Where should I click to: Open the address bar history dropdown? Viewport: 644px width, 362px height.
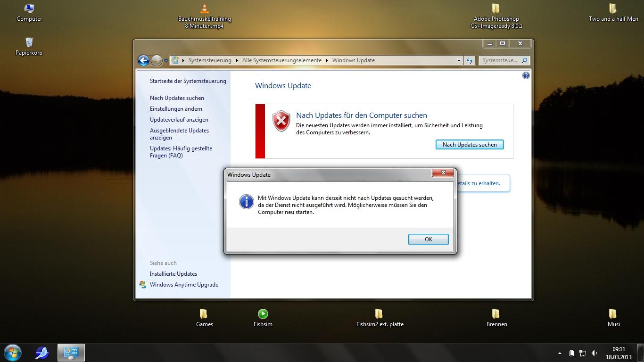459,60
